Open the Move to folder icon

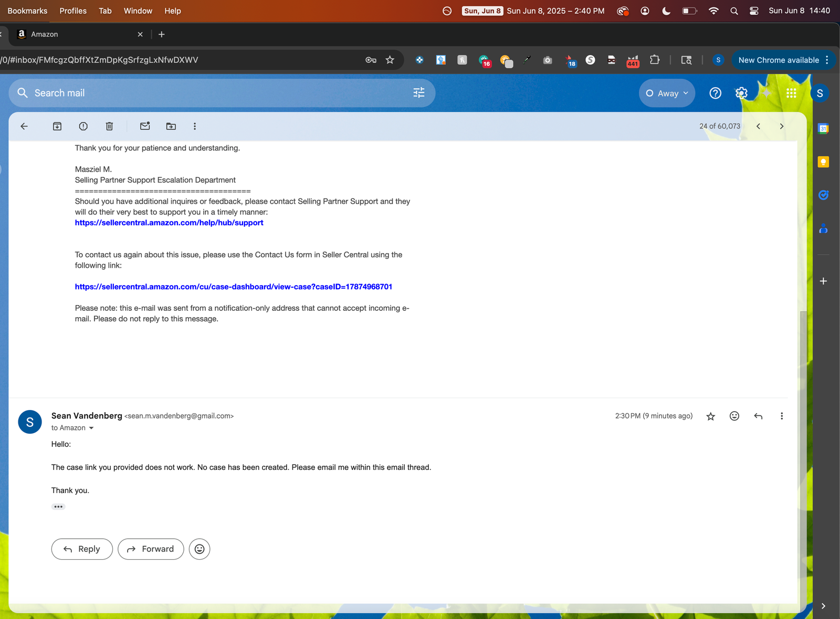coord(171,126)
